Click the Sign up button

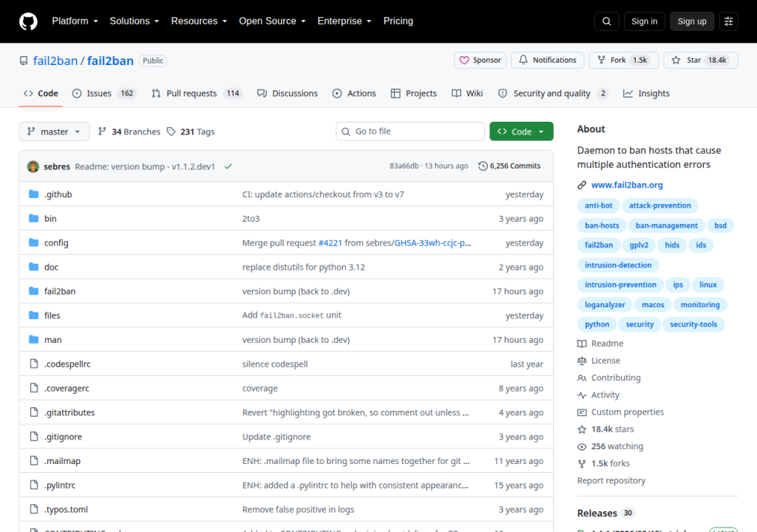[691, 21]
